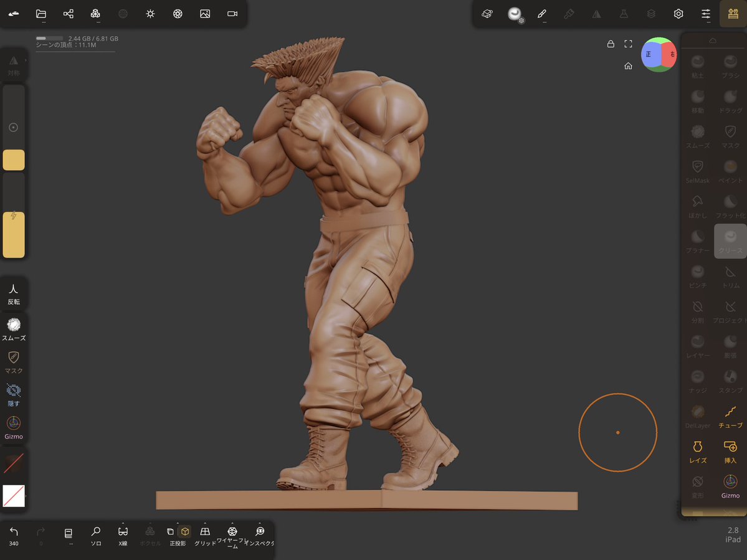Open the Background image menu

click(x=205, y=14)
